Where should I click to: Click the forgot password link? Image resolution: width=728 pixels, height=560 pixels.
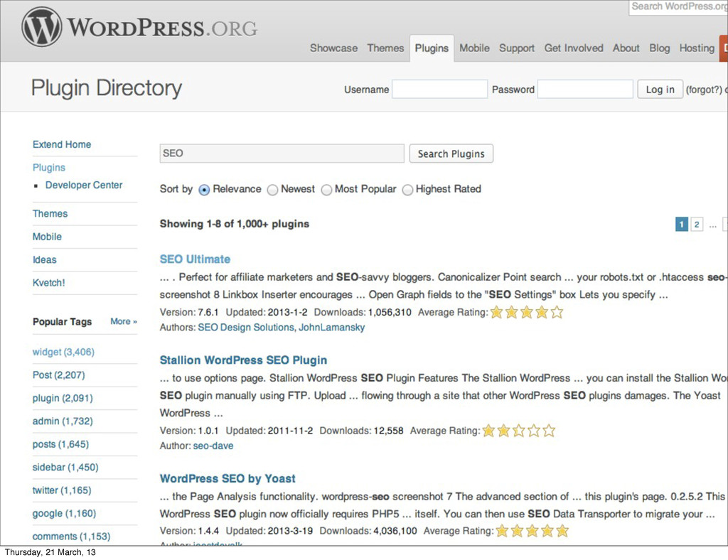(x=704, y=90)
